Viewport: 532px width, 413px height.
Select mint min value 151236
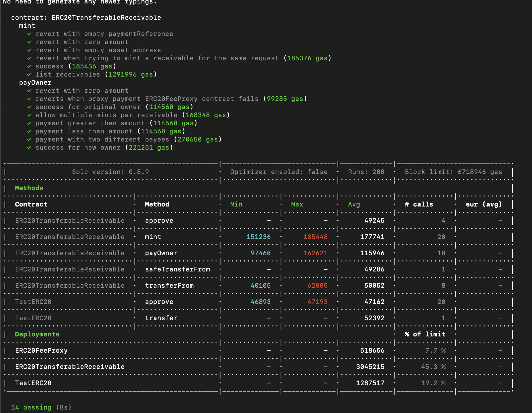coord(258,237)
